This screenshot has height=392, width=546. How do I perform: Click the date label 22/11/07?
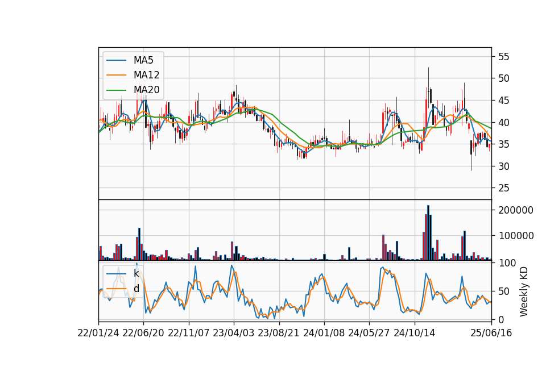point(188,333)
